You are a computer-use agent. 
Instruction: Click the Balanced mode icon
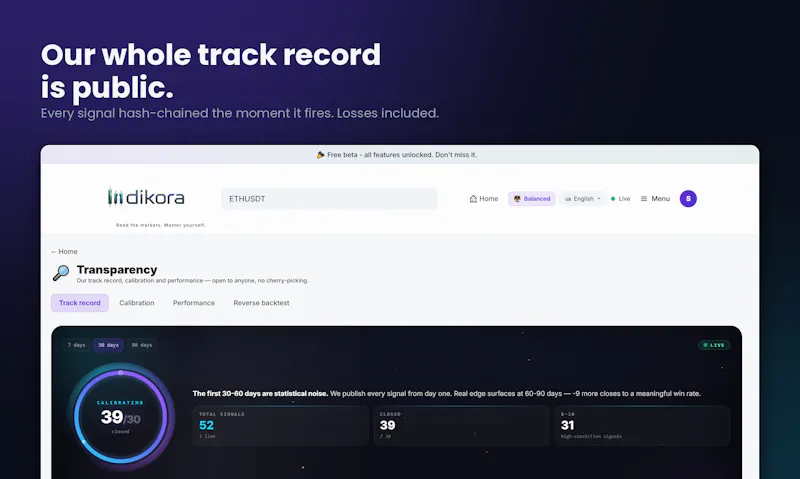pyautogui.click(x=517, y=198)
